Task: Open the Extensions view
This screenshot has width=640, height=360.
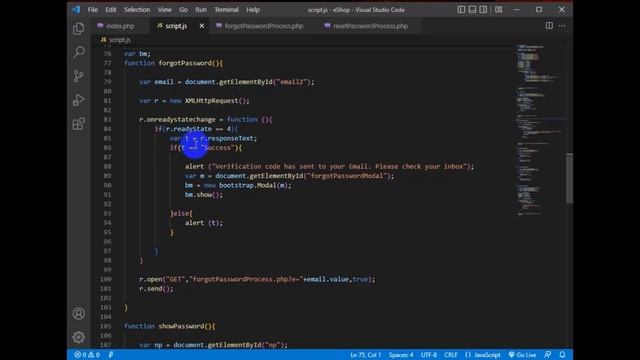Action: point(78,124)
